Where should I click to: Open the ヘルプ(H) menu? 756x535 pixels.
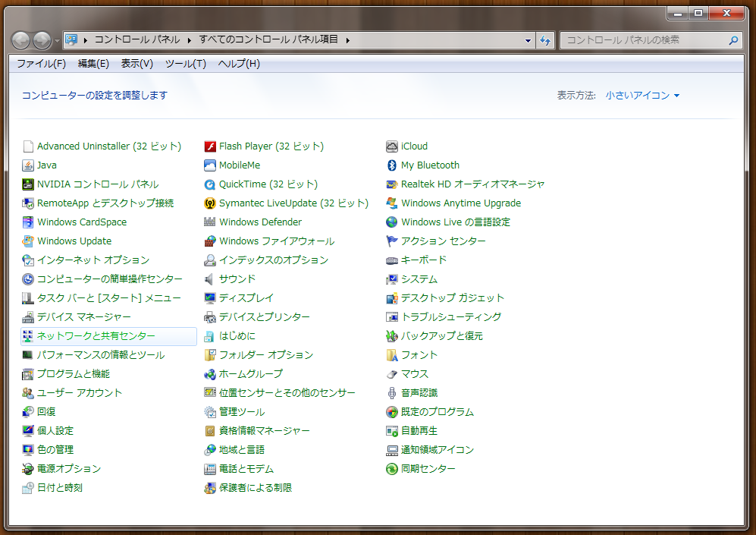(x=239, y=64)
